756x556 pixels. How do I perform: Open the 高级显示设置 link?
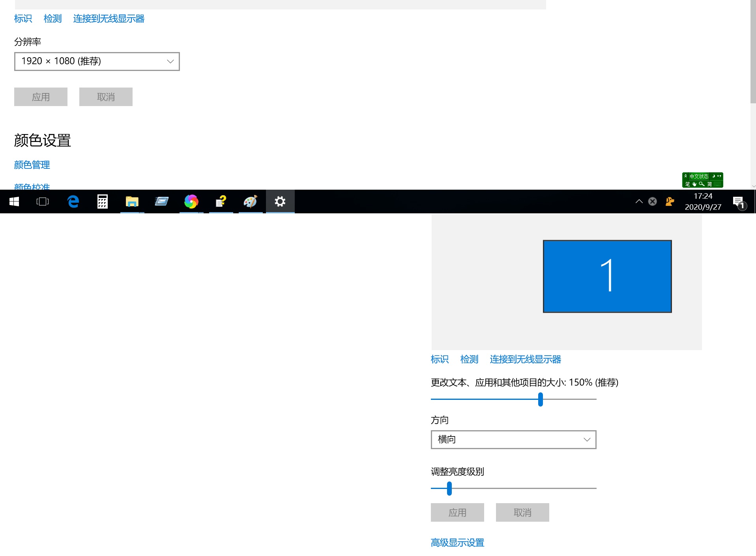tap(457, 543)
